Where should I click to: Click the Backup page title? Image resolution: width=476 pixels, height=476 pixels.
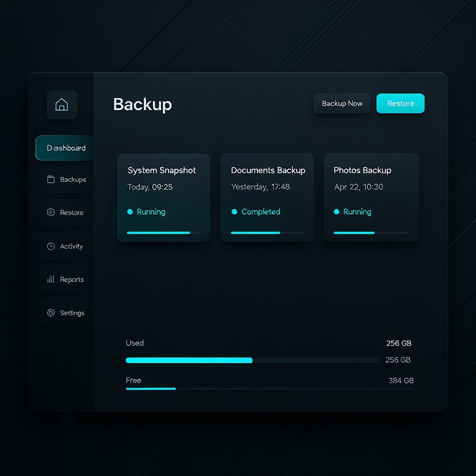coord(142,105)
